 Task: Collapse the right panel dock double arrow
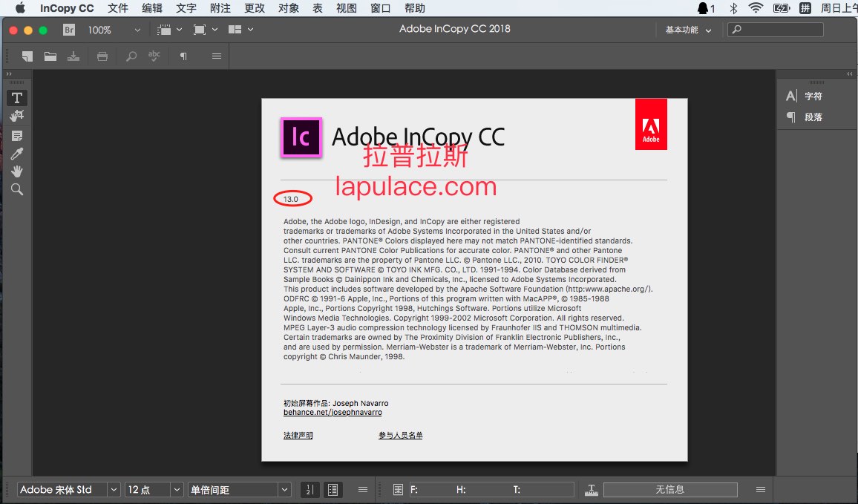pos(849,74)
